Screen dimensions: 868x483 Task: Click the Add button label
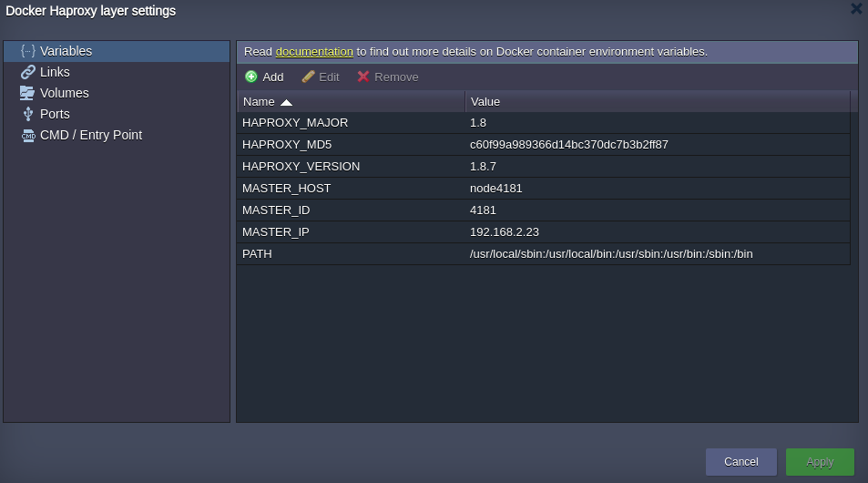[x=273, y=77]
